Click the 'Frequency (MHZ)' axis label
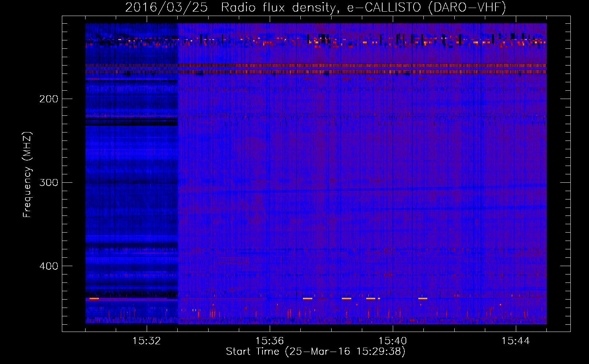 [27, 175]
